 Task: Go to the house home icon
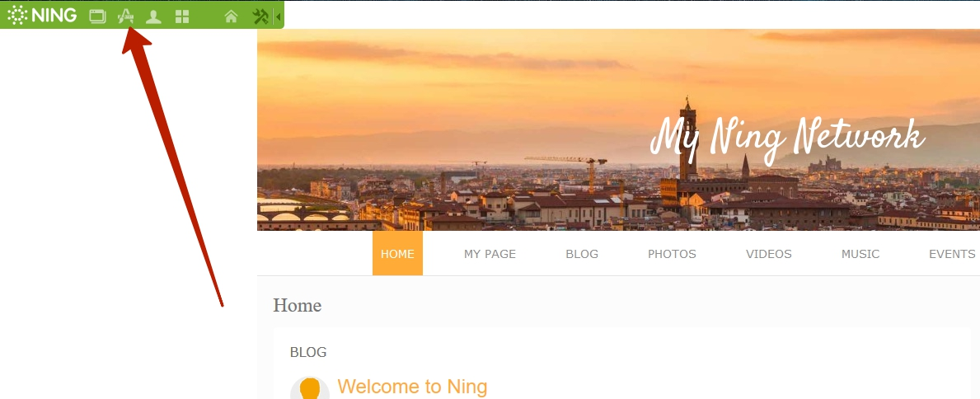click(x=232, y=16)
